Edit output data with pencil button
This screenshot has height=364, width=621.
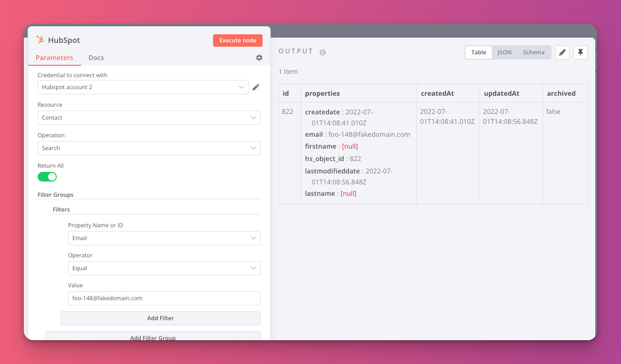[562, 52]
